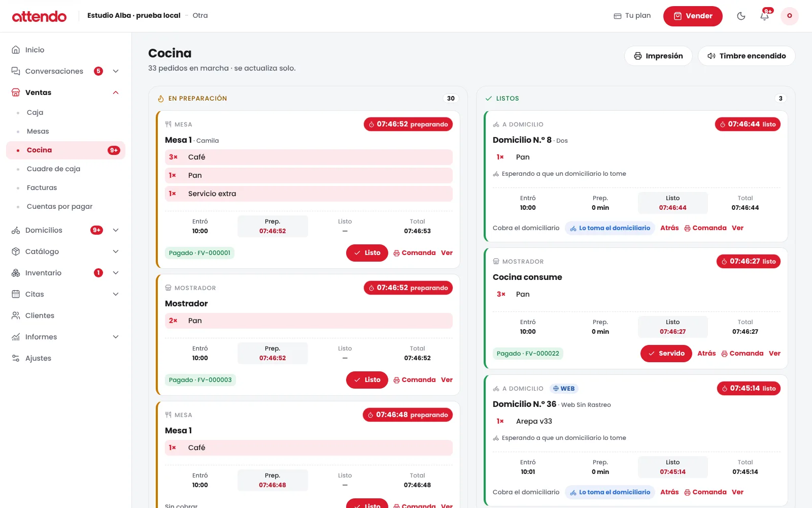Viewport: 812px width, 508px height.
Task: Click the Pagado · FV-000022 badge
Action: pos(528,354)
